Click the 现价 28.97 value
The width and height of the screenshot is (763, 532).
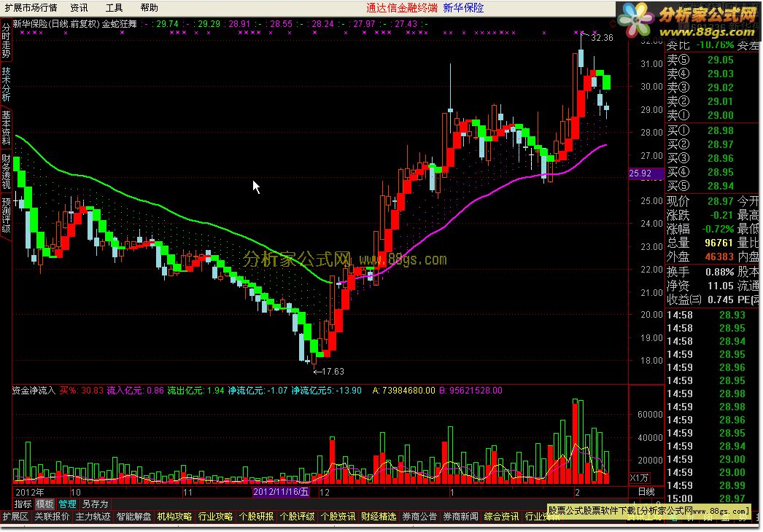pos(720,201)
